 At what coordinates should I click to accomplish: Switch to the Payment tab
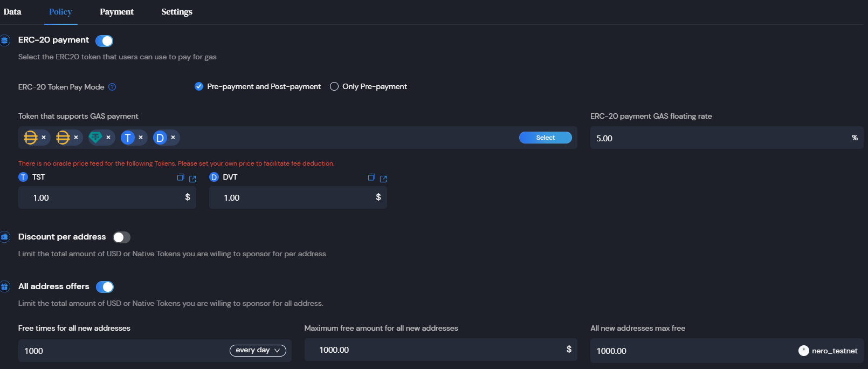tap(116, 12)
